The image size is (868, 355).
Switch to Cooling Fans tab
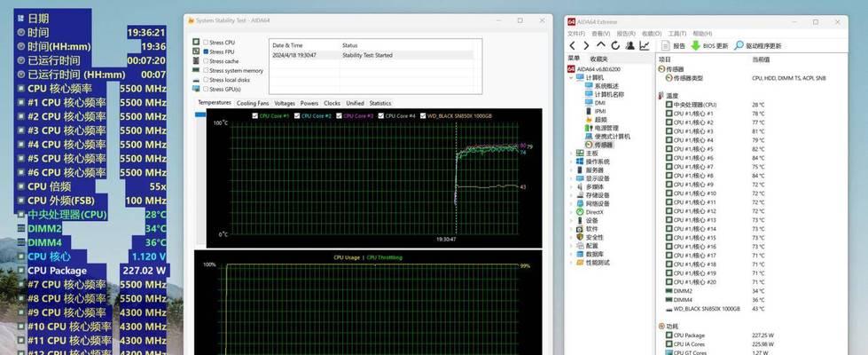pyautogui.click(x=253, y=103)
